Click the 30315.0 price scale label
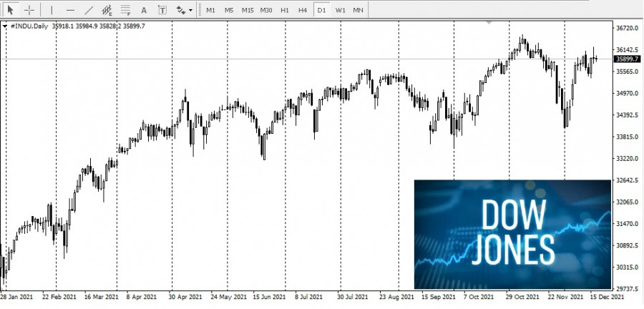 click(628, 267)
